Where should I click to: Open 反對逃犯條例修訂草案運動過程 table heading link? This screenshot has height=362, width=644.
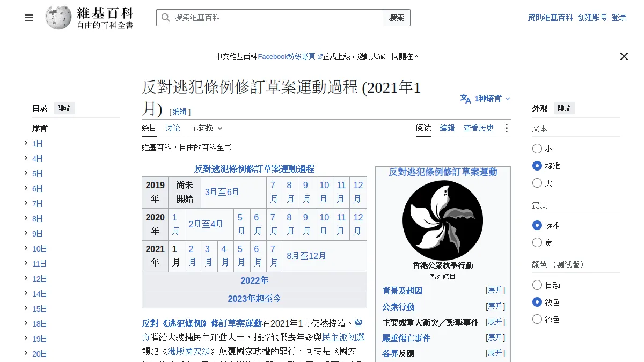click(254, 169)
